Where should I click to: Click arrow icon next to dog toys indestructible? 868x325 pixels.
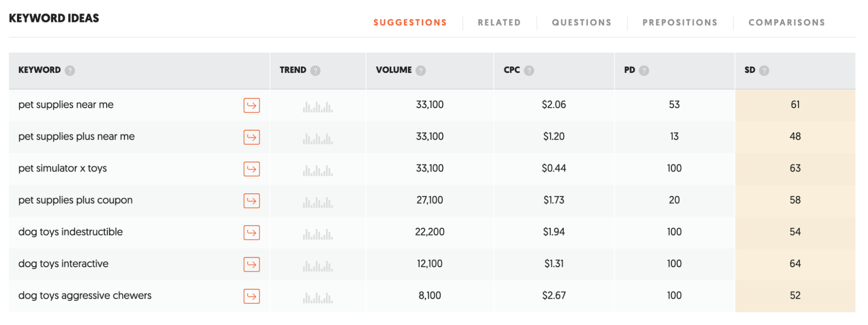click(x=251, y=232)
